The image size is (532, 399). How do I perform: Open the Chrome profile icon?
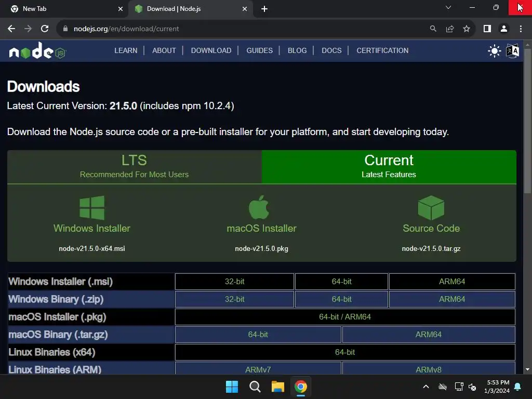coord(504,29)
